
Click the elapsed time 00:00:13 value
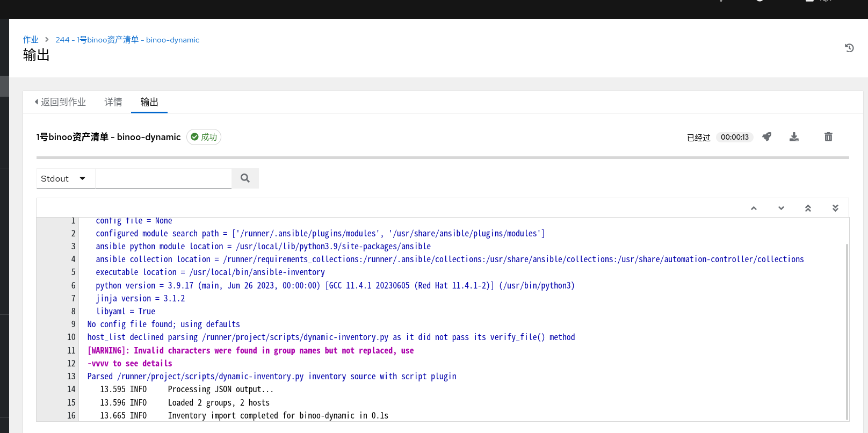[735, 137]
